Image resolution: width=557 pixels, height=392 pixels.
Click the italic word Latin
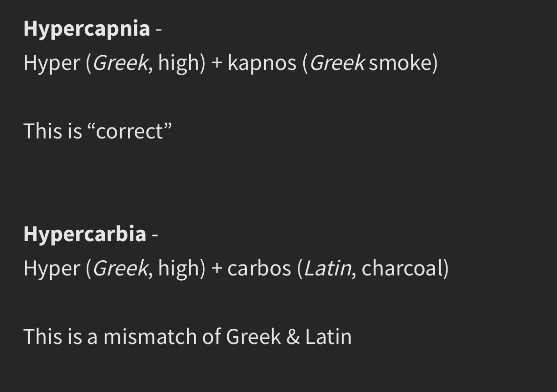point(328,268)
